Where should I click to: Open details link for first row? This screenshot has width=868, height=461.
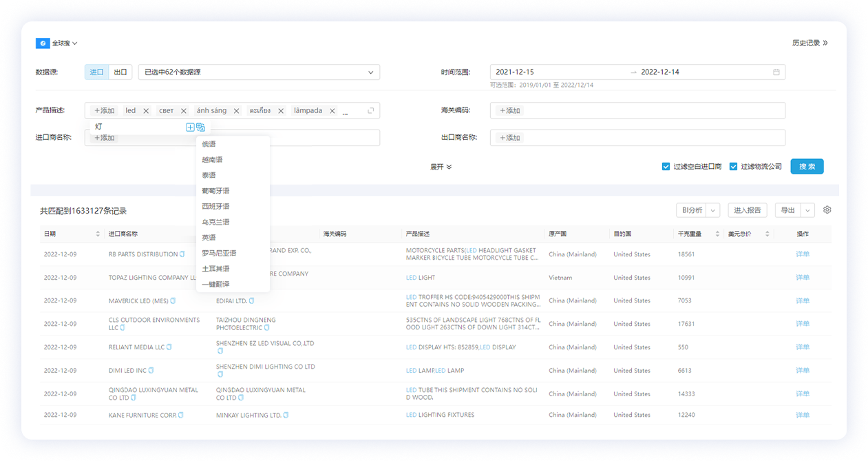click(x=803, y=254)
